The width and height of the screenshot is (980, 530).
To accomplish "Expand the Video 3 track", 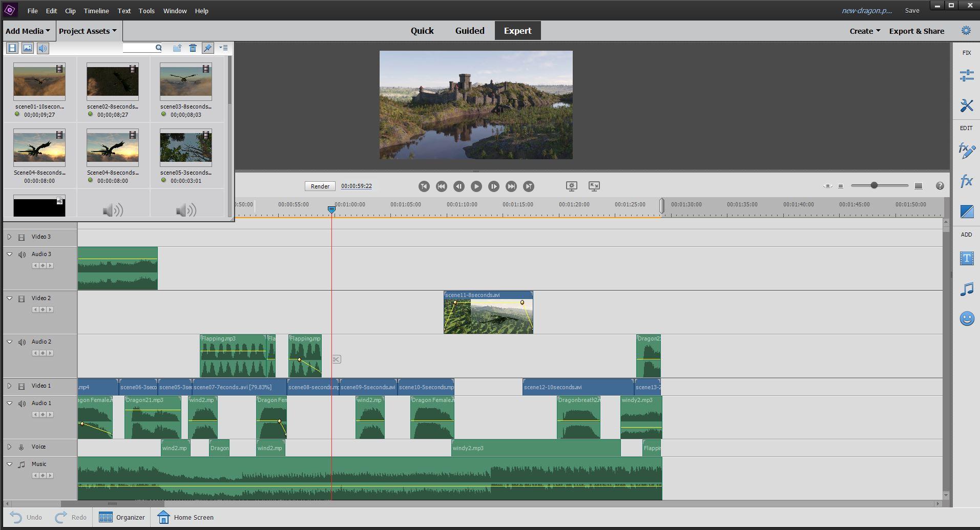I will (9, 237).
